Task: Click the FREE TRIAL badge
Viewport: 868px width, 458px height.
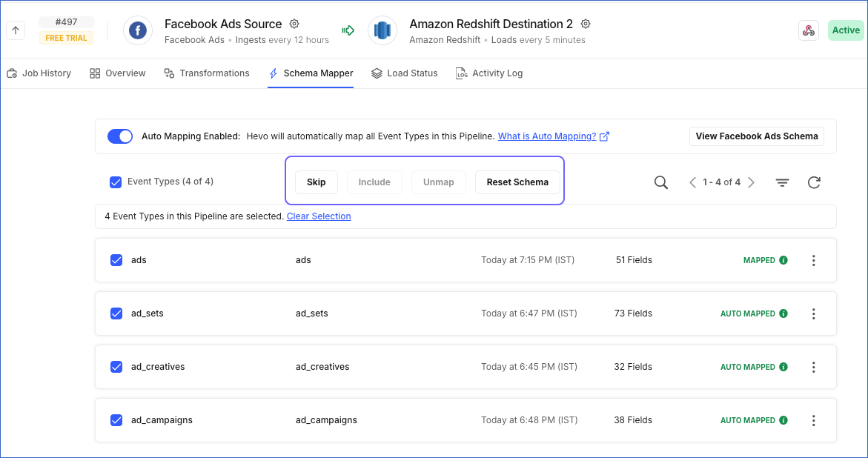Action: tap(67, 39)
